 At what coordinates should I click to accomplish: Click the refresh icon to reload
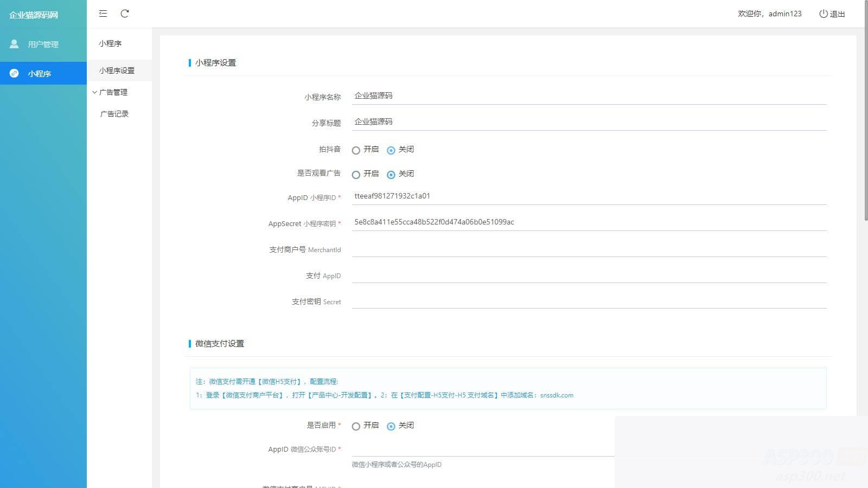(x=125, y=14)
